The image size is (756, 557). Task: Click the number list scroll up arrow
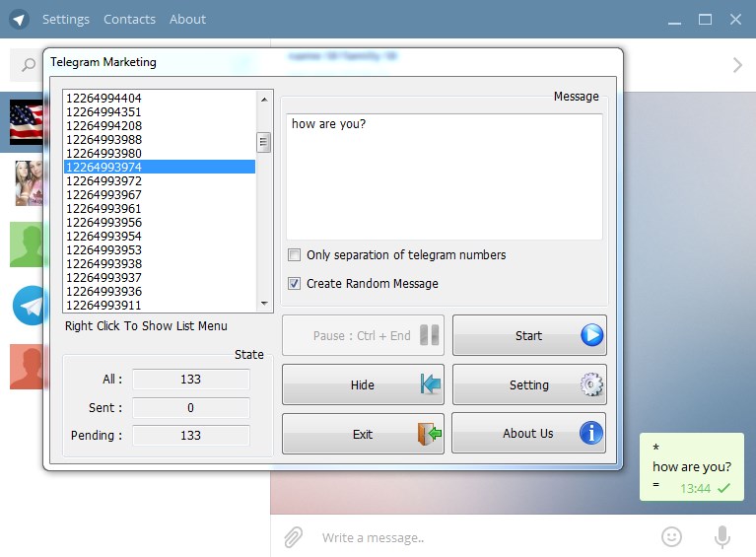(264, 100)
